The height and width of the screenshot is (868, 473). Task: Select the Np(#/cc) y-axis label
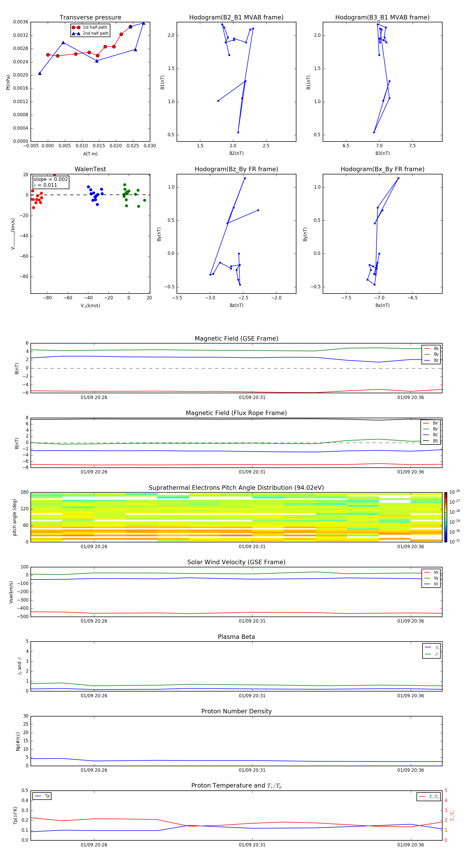(x=18, y=741)
